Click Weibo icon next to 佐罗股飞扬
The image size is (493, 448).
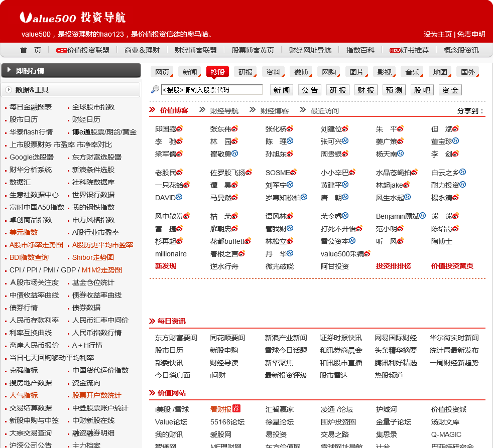tap(249, 172)
